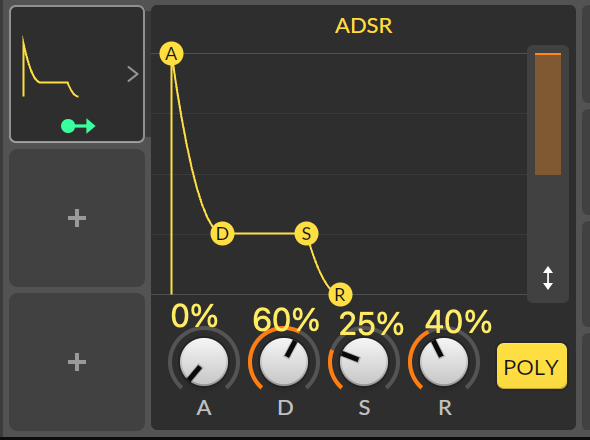Click the 25% sustain value readout
Viewport: 590px width, 440px height.
pyautogui.click(x=371, y=324)
